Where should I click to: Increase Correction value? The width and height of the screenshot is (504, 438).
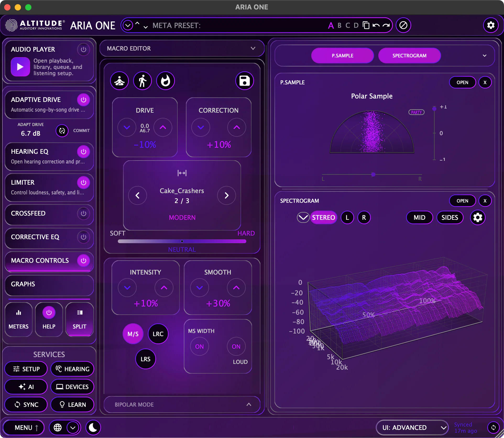point(237,127)
